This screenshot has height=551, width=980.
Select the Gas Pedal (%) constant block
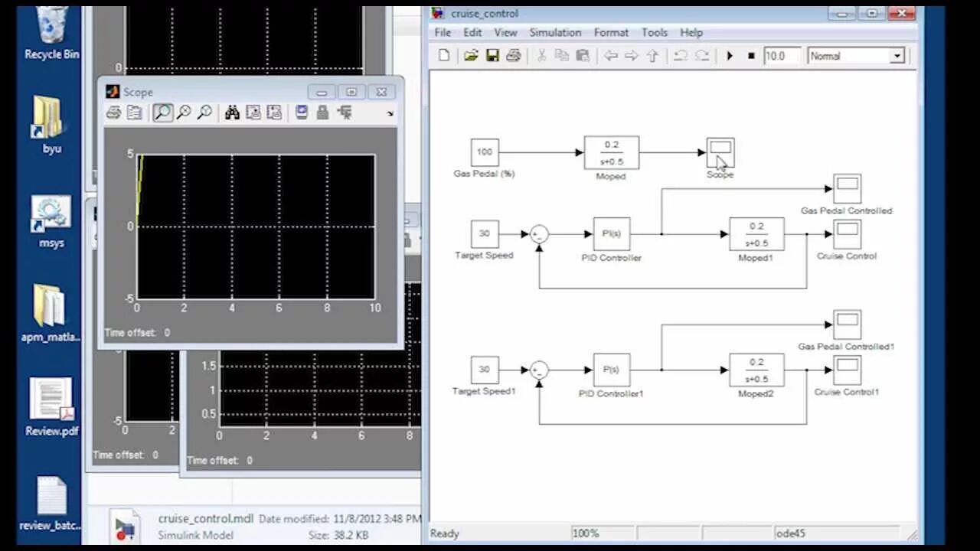(x=485, y=152)
